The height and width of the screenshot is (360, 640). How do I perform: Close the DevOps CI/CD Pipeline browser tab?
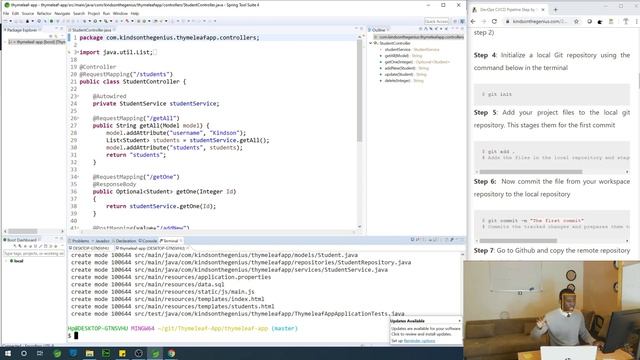[x=543, y=9]
